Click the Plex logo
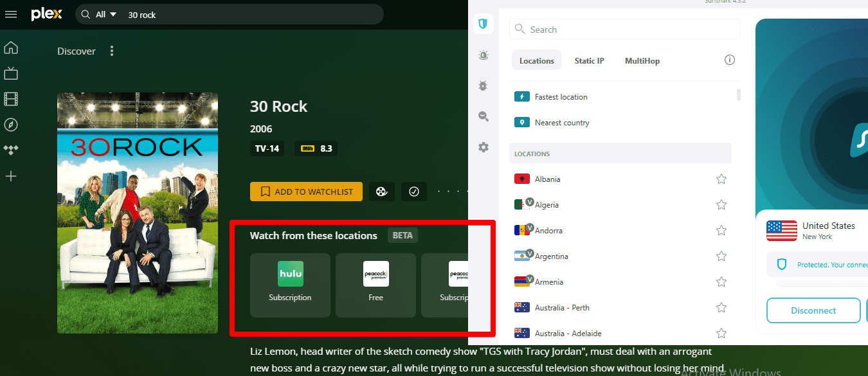This screenshot has width=868, height=376. [46, 14]
